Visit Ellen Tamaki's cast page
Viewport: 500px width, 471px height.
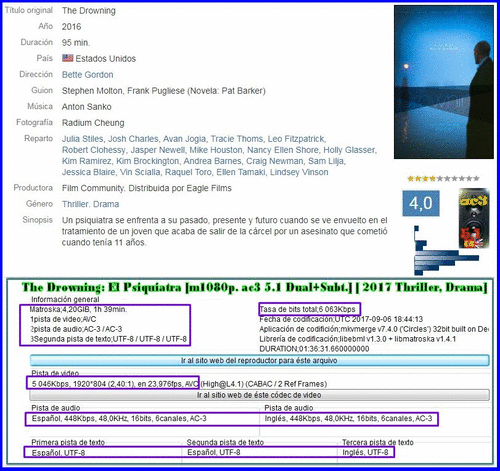click(x=241, y=172)
